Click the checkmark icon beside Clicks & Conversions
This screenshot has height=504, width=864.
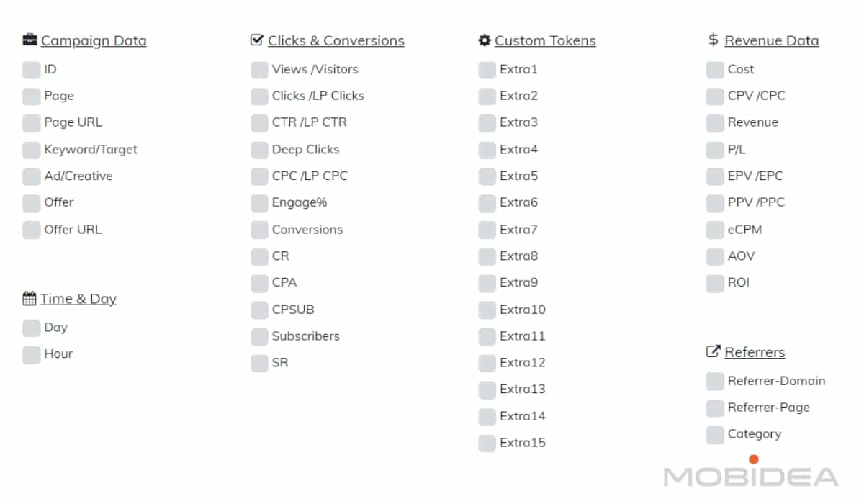coord(257,40)
